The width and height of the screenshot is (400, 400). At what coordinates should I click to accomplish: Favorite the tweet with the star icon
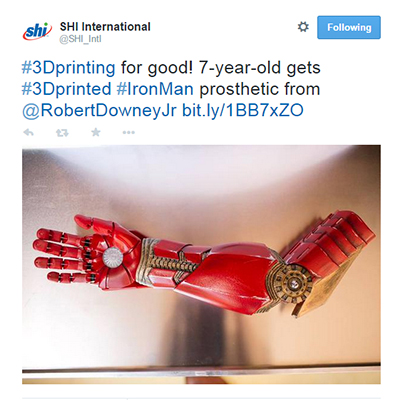pyautogui.click(x=96, y=133)
